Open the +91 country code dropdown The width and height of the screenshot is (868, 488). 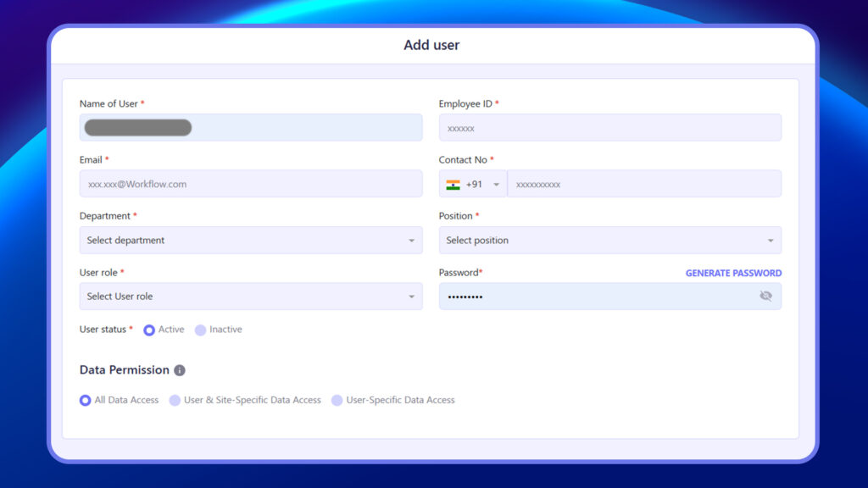[x=473, y=184]
